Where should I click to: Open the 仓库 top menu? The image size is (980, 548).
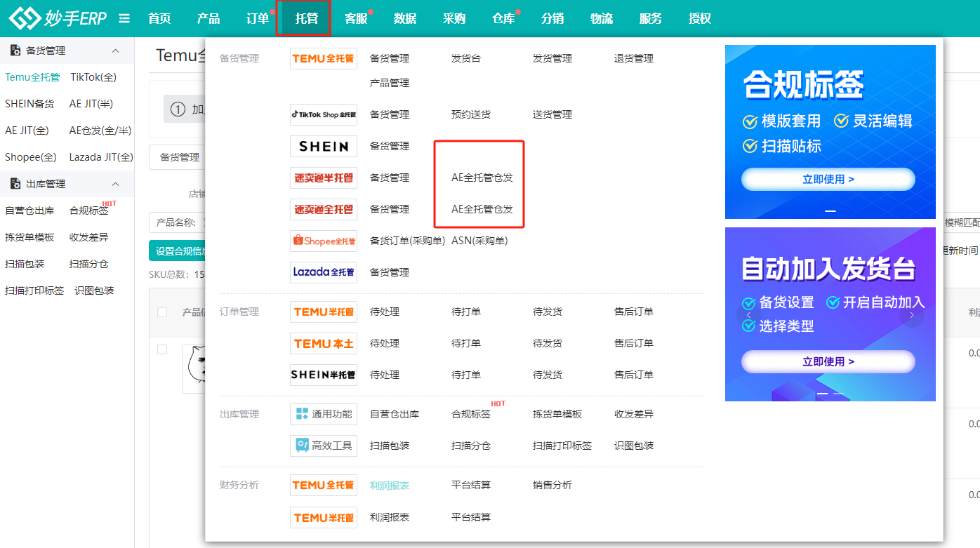pyautogui.click(x=503, y=19)
